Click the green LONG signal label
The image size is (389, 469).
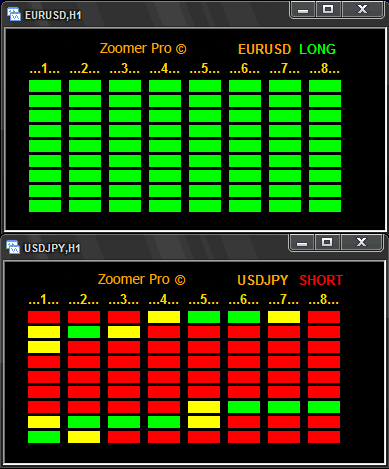(317, 49)
